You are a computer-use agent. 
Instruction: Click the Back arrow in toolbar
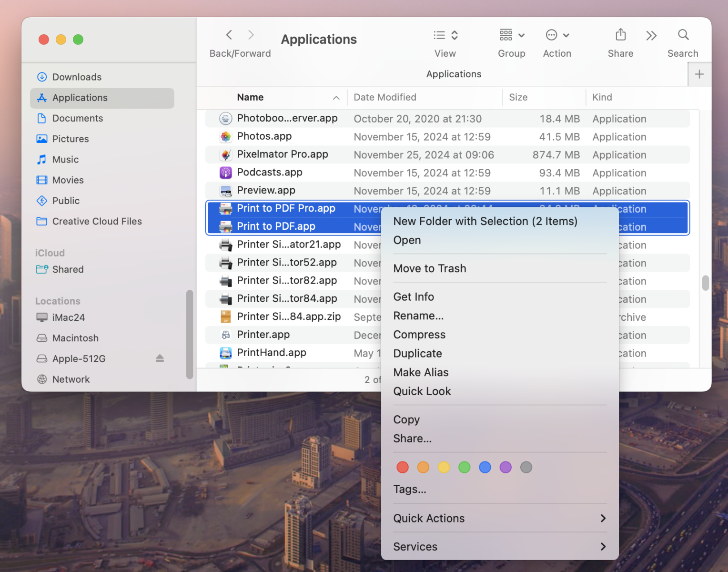pyautogui.click(x=229, y=35)
